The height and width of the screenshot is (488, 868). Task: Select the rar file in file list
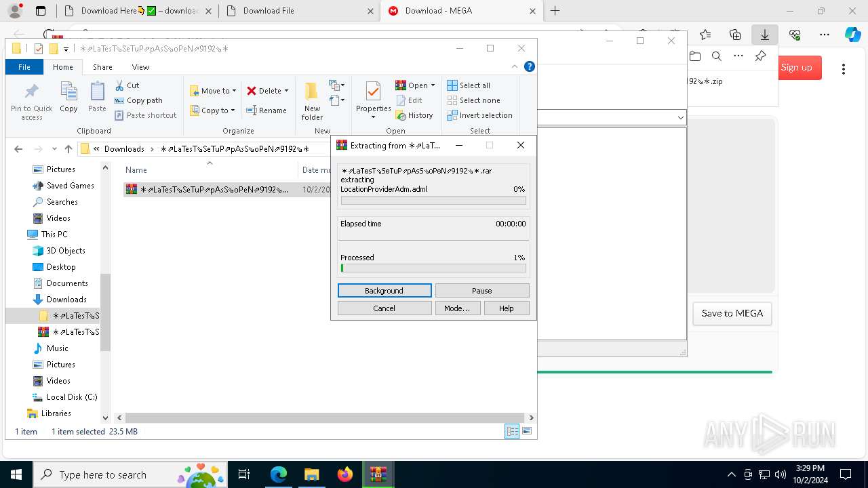pyautogui.click(x=214, y=189)
